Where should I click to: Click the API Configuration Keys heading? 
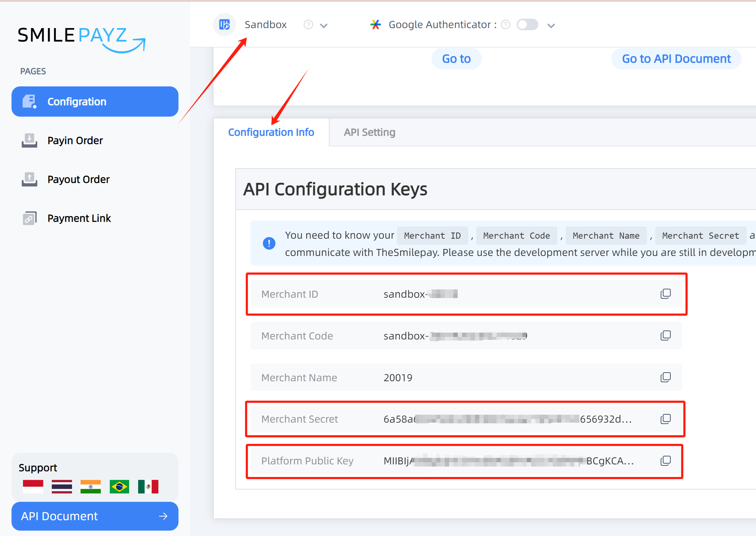(335, 189)
